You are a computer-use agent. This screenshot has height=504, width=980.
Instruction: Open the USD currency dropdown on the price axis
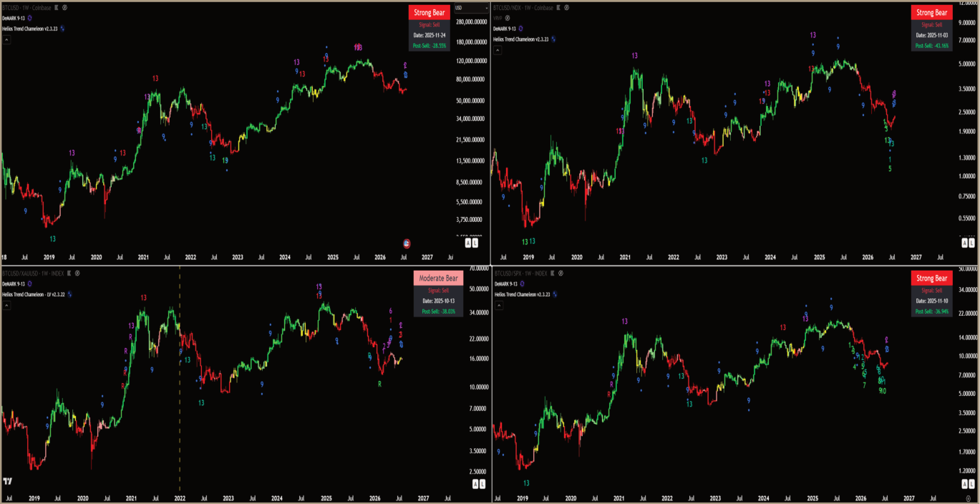pyautogui.click(x=471, y=8)
